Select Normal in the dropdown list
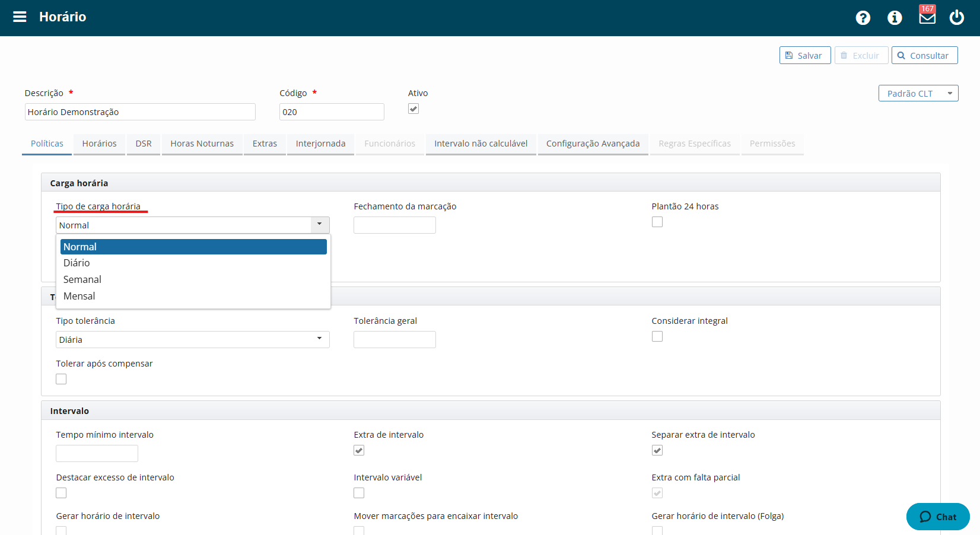980x535 pixels. pos(193,247)
